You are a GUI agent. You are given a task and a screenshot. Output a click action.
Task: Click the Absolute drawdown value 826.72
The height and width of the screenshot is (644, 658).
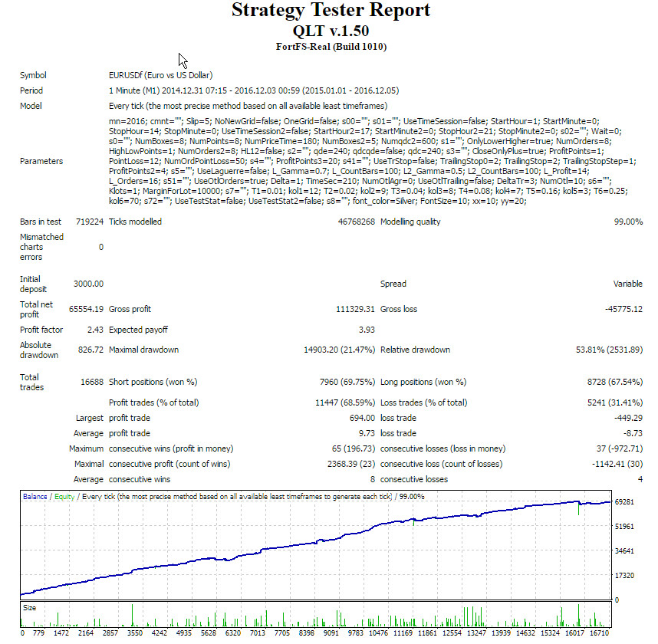click(90, 350)
